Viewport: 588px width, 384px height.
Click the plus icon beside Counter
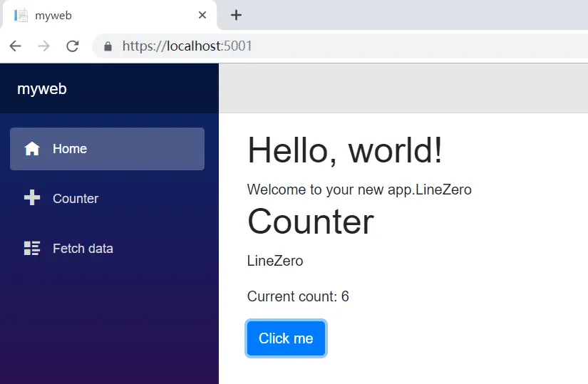point(32,197)
